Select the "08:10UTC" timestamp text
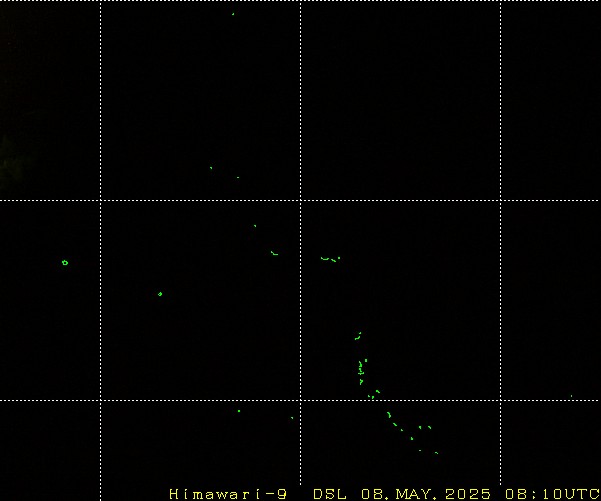601x501 pixels. tap(552, 494)
